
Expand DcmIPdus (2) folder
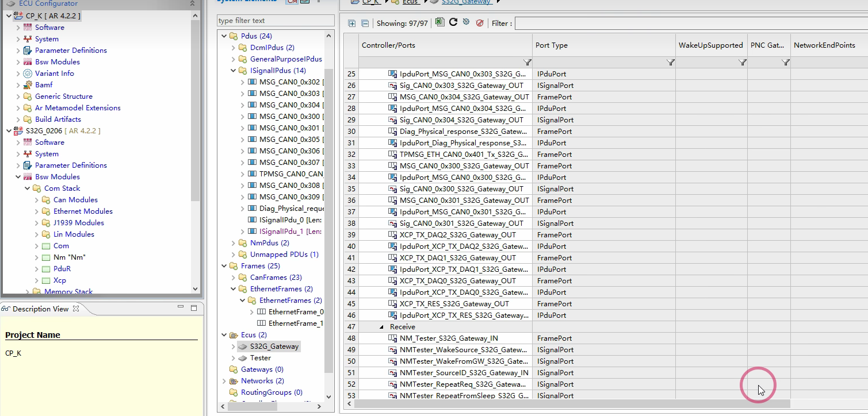(233, 48)
